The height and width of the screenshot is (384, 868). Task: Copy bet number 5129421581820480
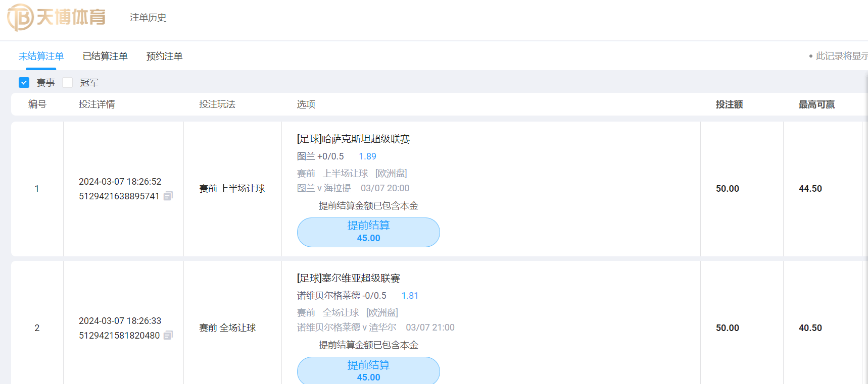(168, 335)
